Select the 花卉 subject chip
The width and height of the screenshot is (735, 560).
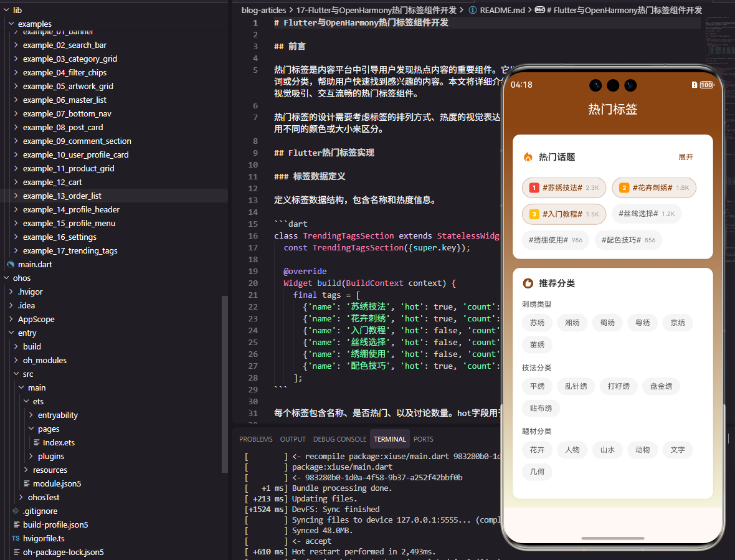(x=537, y=449)
